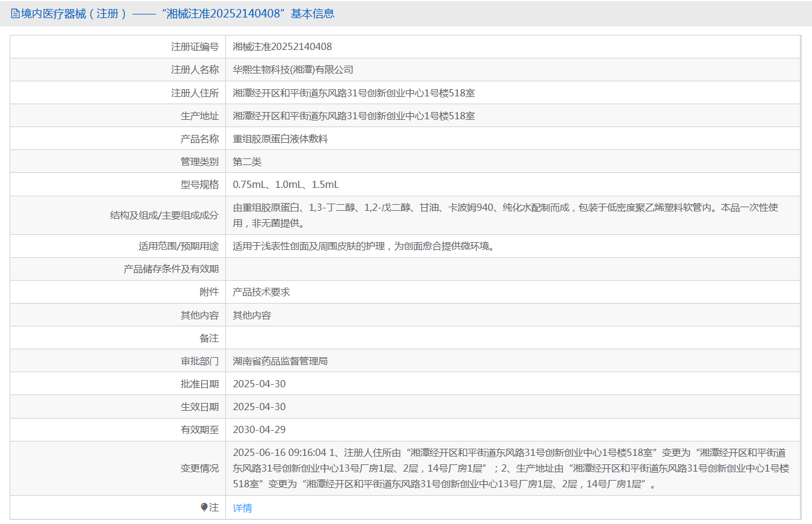Viewport: 812px width, 524px height.
Task: Click the empty 产品储存条件及有效期 value cell
Action: [x=513, y=269]
